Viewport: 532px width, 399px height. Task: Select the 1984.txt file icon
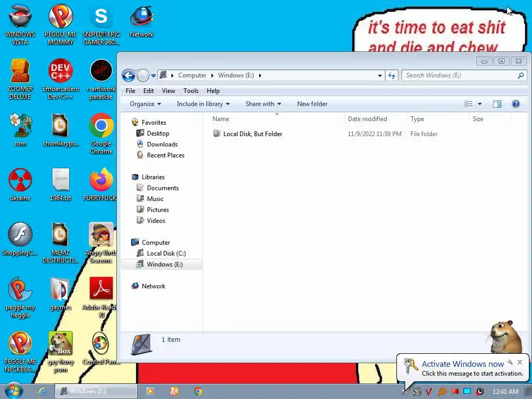click(x=60, y=184)
